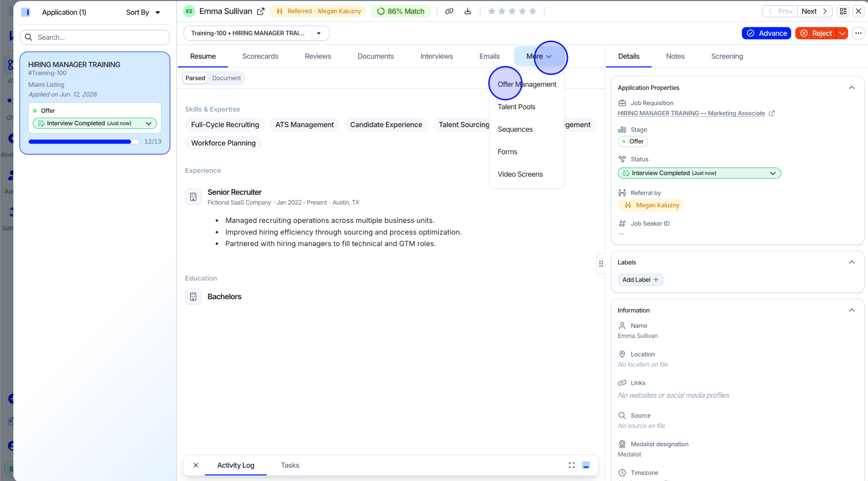This screenshot has width=868, height=481.
Task: Switch to Emails tab
Action: tap(489, 56)
